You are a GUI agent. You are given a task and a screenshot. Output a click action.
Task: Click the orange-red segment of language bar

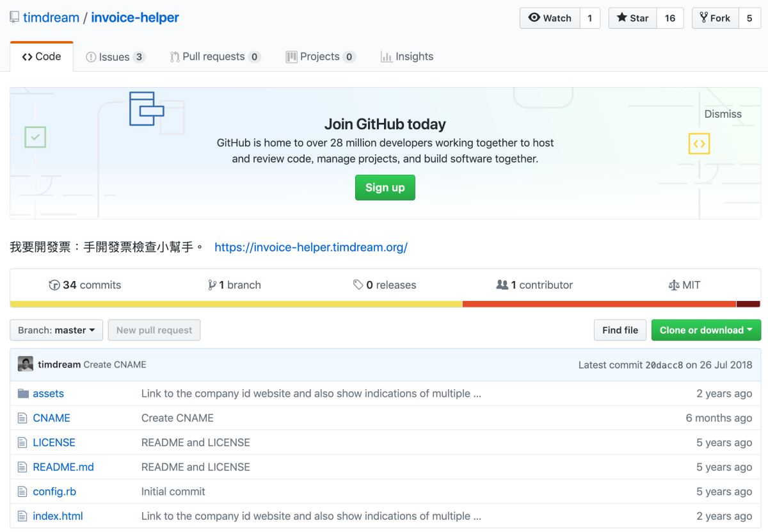coord(600,304)
